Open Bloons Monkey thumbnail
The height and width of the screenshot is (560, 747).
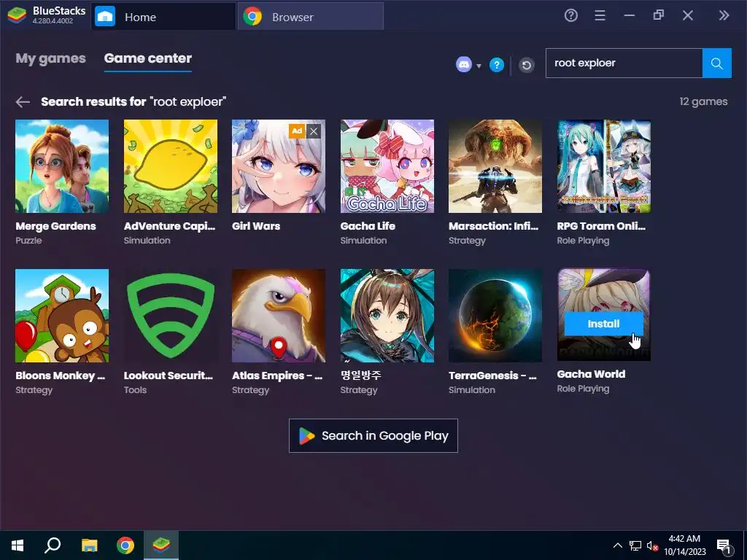click(62, 316)
